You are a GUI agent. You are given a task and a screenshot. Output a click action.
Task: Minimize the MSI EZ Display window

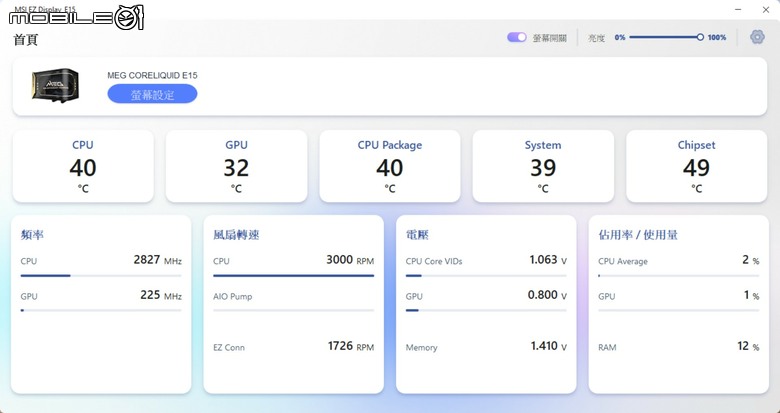[738, 9]
